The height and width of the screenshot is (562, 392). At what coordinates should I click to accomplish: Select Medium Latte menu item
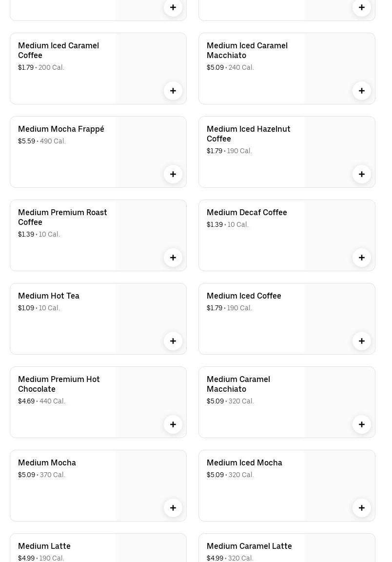click(44, 546)
